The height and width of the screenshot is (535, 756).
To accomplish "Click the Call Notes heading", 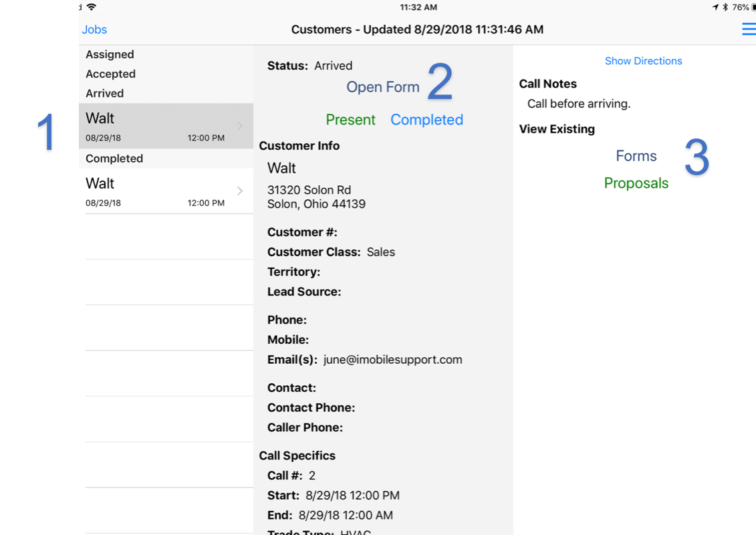I will click(x=547, y=84).
